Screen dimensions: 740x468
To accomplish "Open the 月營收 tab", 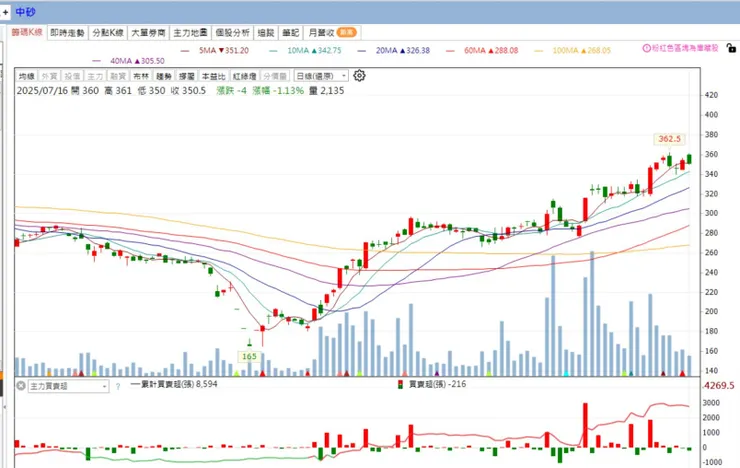I will coord(332,33).
